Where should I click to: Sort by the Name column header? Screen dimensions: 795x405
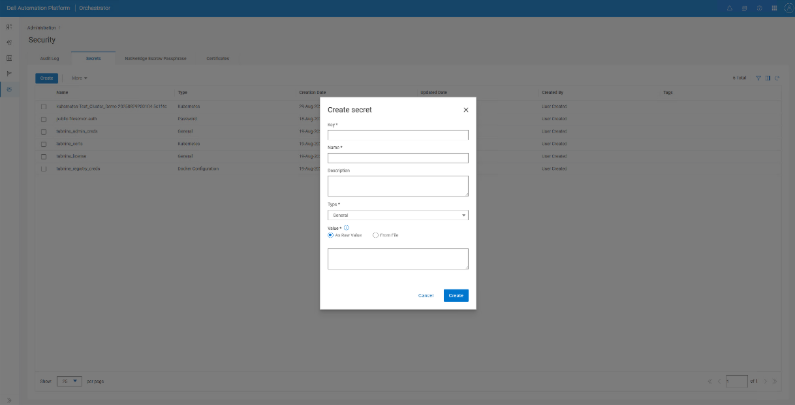[x=62, y=93]
